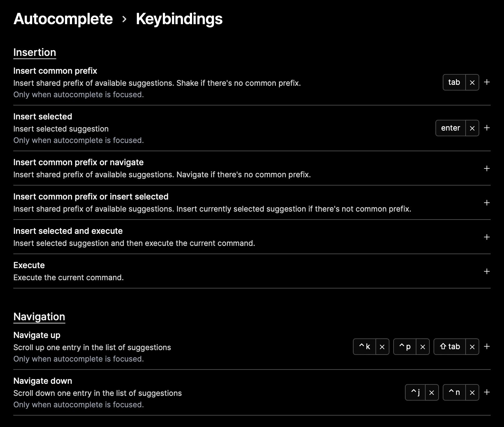504x427 pixels.
Task: Remove the ⇧tab binding from Navigate up
Action: click(472, 347)
